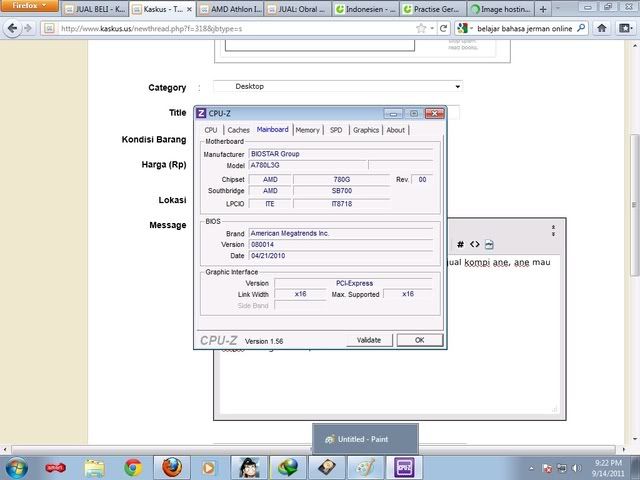Switch to the AMD Athlon browser tab
Screen dimensions: 640x480
231,9
